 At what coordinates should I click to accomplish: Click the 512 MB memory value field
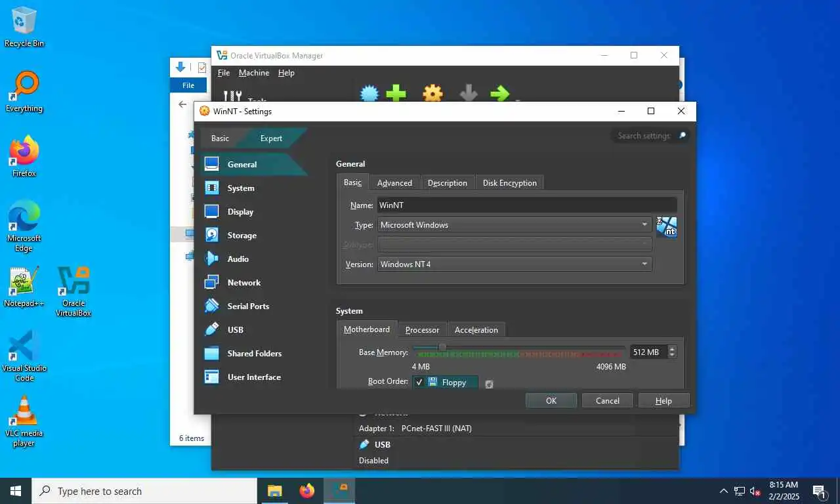(648, 352)
